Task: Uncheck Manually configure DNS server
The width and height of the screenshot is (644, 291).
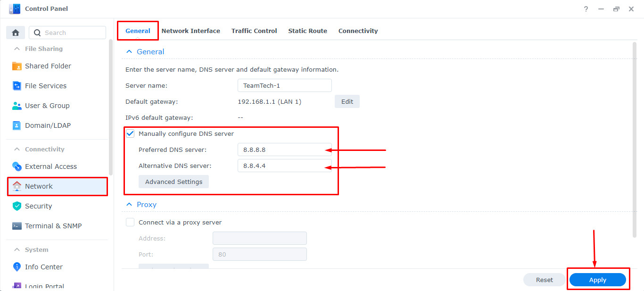Action: point(130,133)
